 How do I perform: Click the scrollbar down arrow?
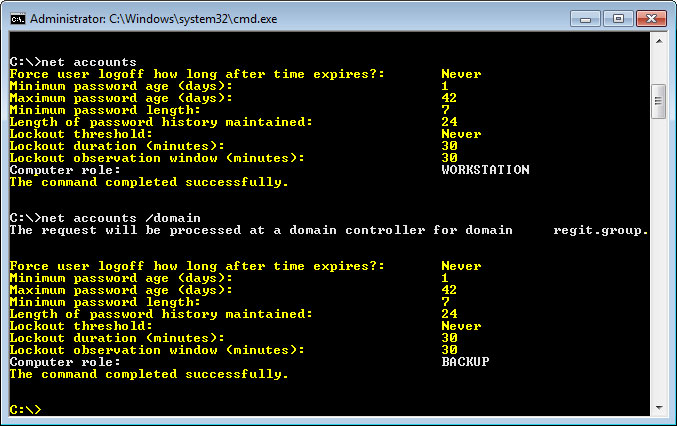pos(659,407)
